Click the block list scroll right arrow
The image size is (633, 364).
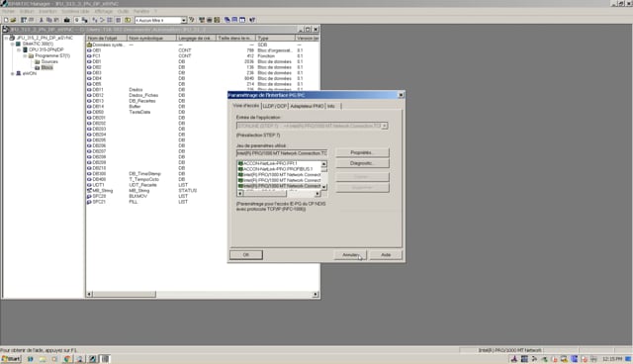click(316, 294)
